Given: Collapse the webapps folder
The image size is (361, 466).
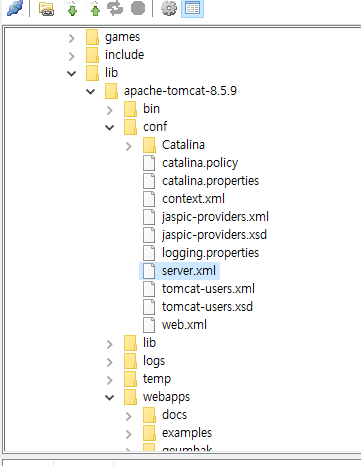Looking at the screenshot, I should (x=109, y=397).
